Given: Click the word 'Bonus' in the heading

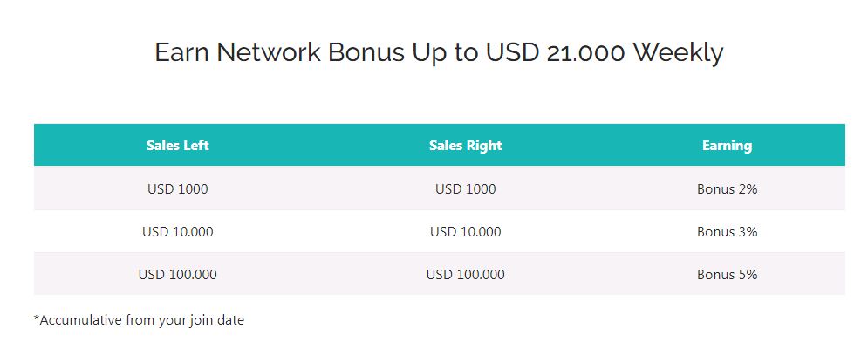Looking at the screenshot, I should (x=366, y=53).
